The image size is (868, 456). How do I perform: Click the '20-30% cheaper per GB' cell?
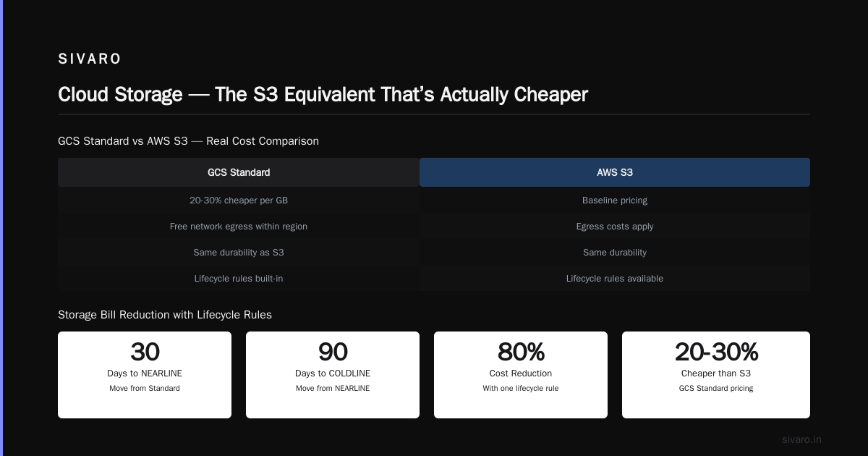[239, 200]
